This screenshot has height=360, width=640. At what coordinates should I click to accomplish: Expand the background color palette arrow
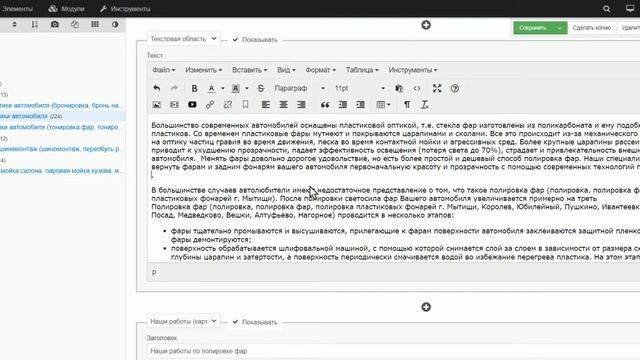(x=247, y=88)
